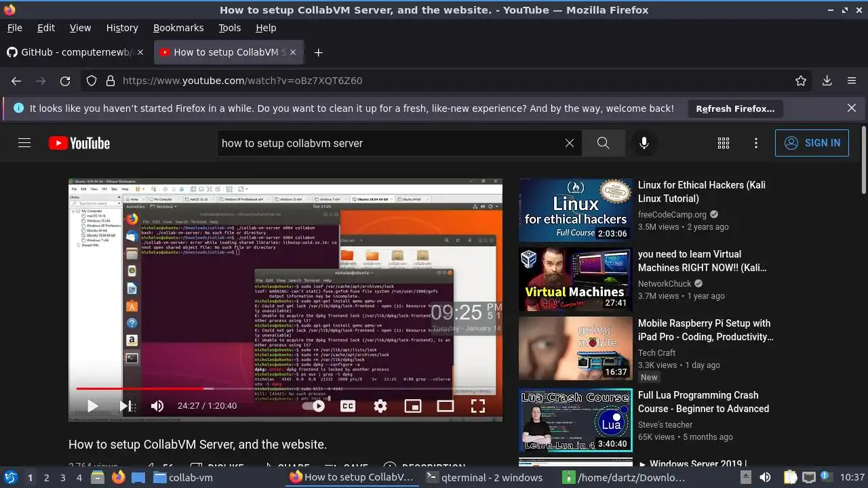This screenshot has height=488, width=868.
Task: View site security lock information
Action: pyautogui.click(x=111, y=81)
